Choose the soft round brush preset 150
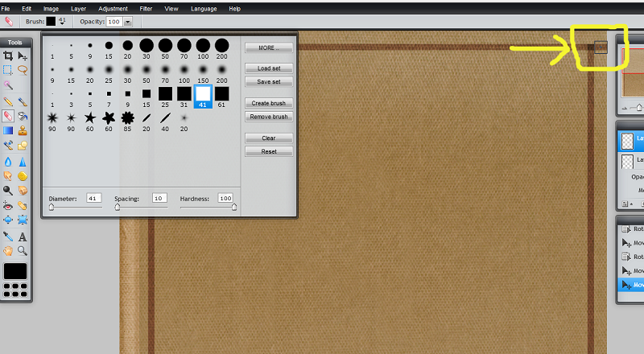 pyautogui.click(x=203, y=73)
